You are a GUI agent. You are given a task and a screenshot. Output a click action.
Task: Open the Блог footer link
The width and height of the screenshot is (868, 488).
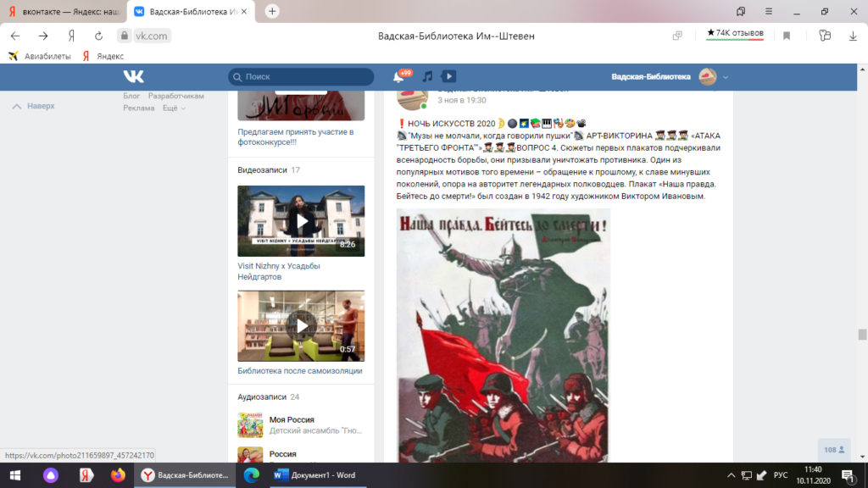tap(131, 97)
